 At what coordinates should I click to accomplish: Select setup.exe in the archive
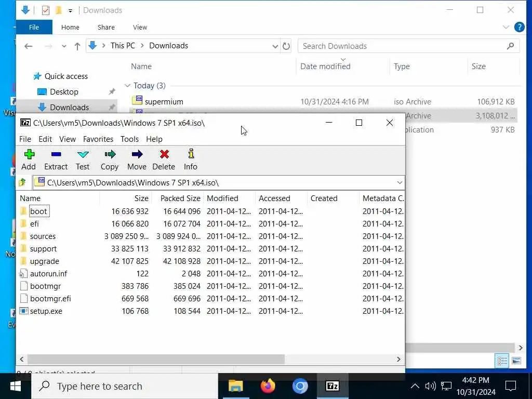[x=46, y=311]
